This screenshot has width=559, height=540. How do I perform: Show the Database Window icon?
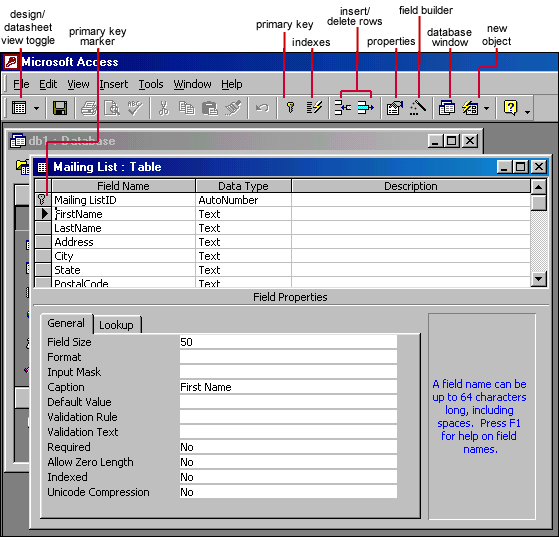[x=447, y=108]
